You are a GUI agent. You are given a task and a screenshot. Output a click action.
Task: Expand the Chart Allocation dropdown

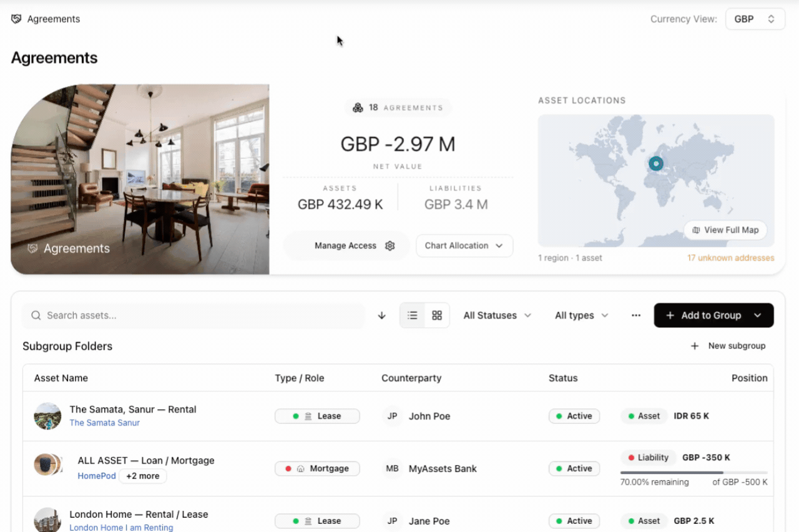(x=464, y=246)
